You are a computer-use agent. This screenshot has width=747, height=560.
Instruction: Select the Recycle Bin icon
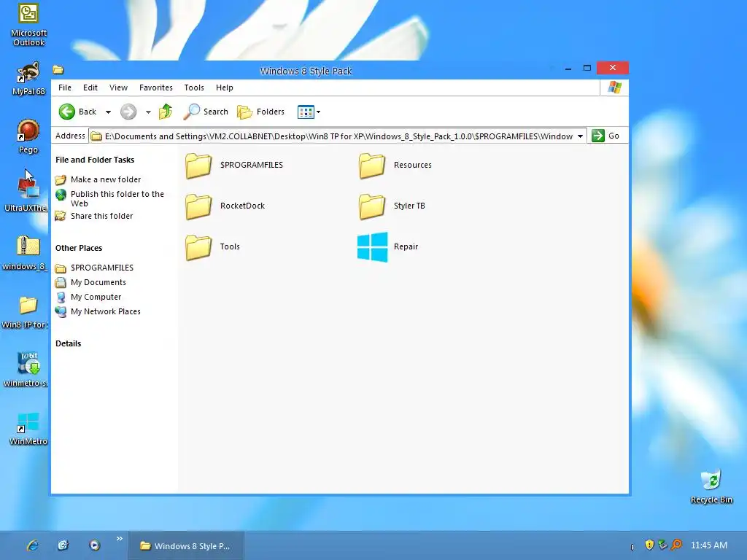pos(711,486)
